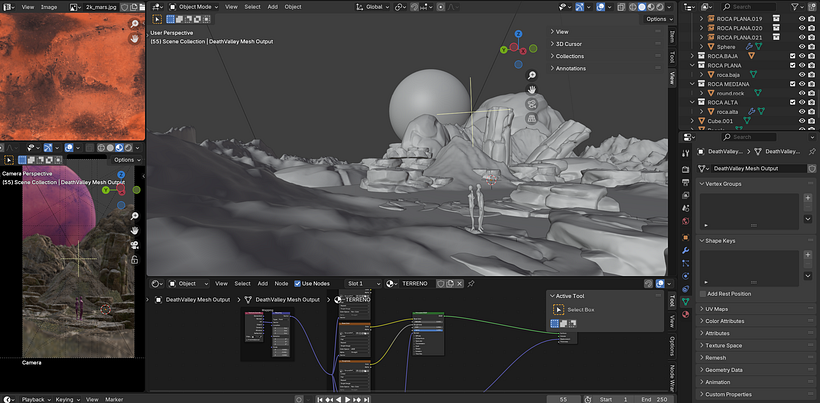Expand the Color Attributes panel
820x403 pixels.
pos(724,321)
